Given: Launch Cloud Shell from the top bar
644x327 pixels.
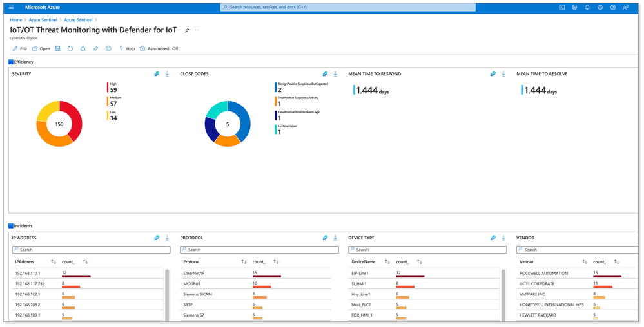Looking at the screenshot, I should [562, 7].
